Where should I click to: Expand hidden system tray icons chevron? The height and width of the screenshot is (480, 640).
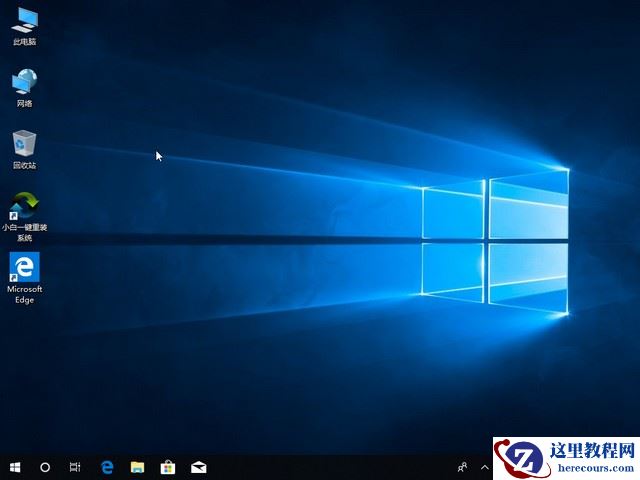pos(484,467)
